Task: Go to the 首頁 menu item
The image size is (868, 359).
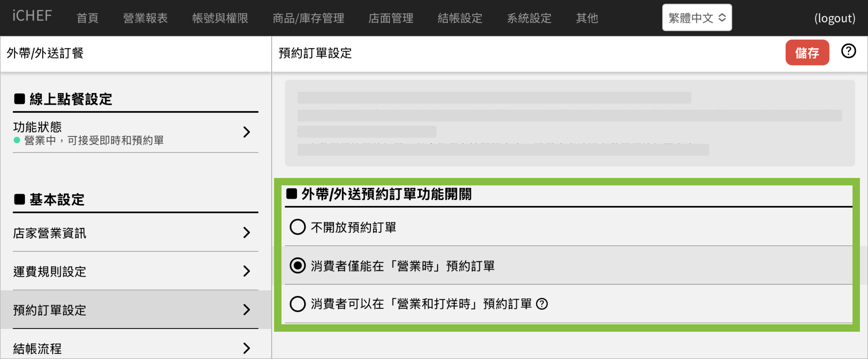Action: click(x=87, y=18)
